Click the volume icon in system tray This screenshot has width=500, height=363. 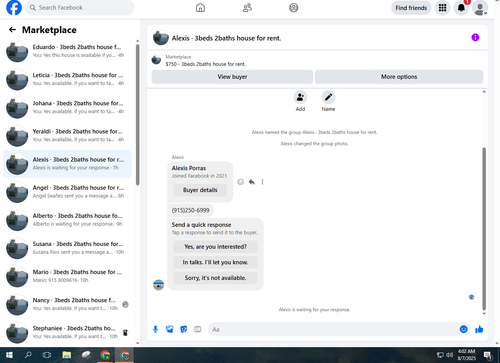(449, 355)
